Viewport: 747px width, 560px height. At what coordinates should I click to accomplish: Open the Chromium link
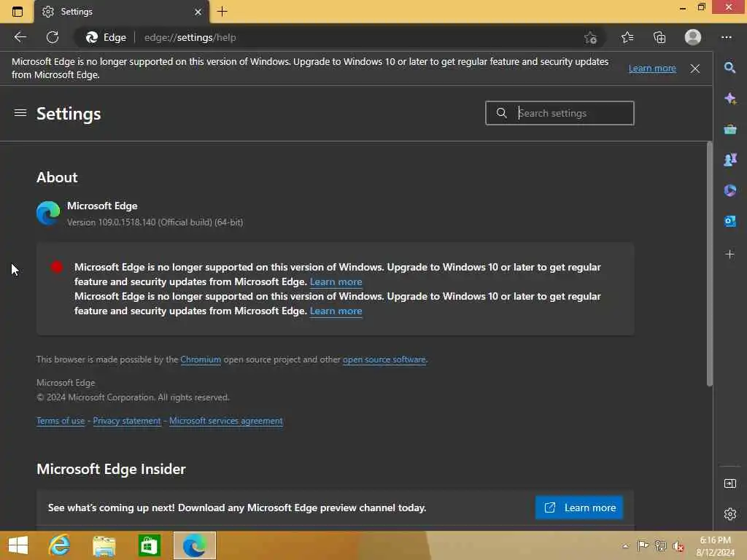click(x=201, y=359)
